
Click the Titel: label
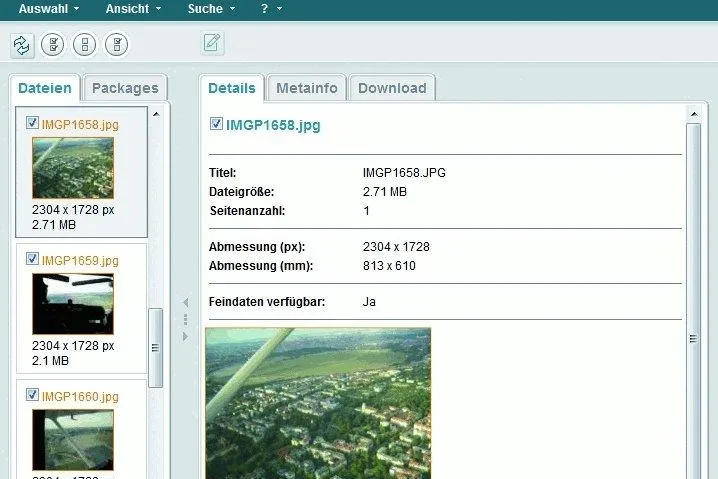223,173
